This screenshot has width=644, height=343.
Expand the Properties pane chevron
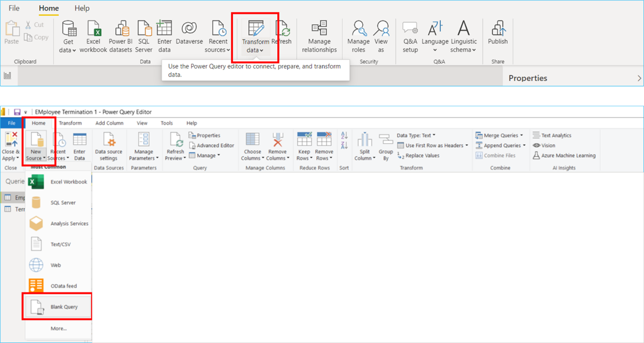[639, 78]
